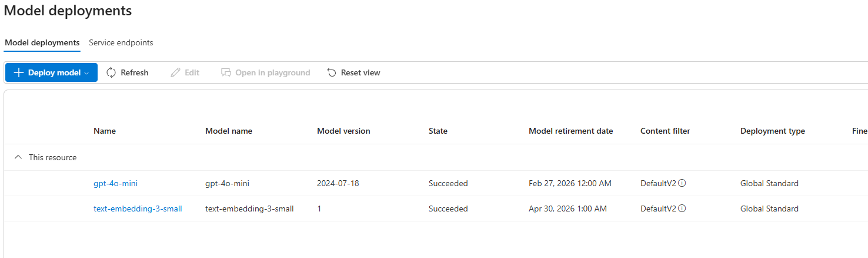Click the This resource group label
The width and height of the screenshot is (868, 258).
[52, 157]
